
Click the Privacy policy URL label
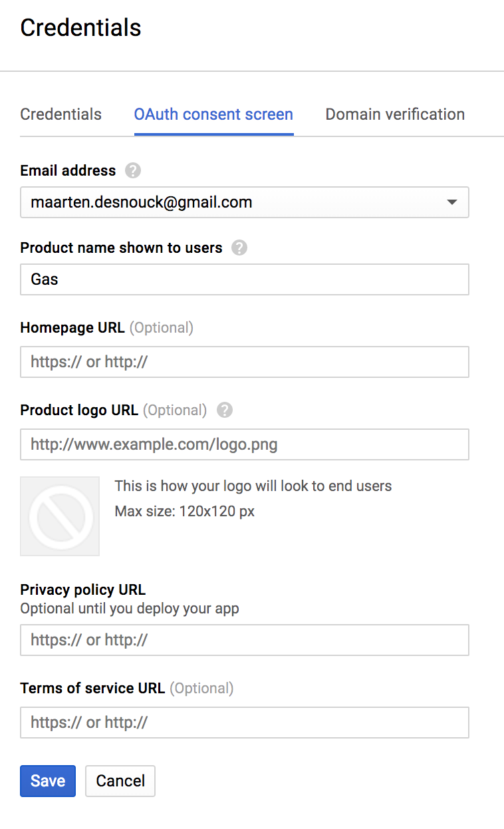(83, 589)
